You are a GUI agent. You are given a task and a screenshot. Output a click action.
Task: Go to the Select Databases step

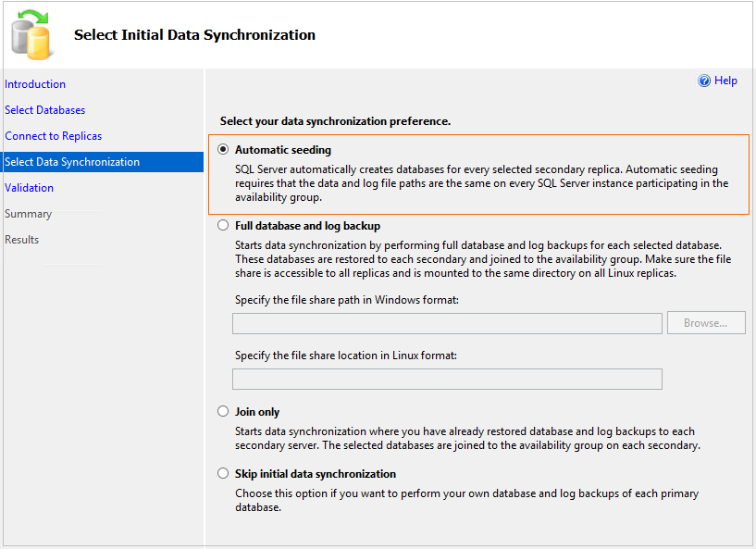(44, 110)
